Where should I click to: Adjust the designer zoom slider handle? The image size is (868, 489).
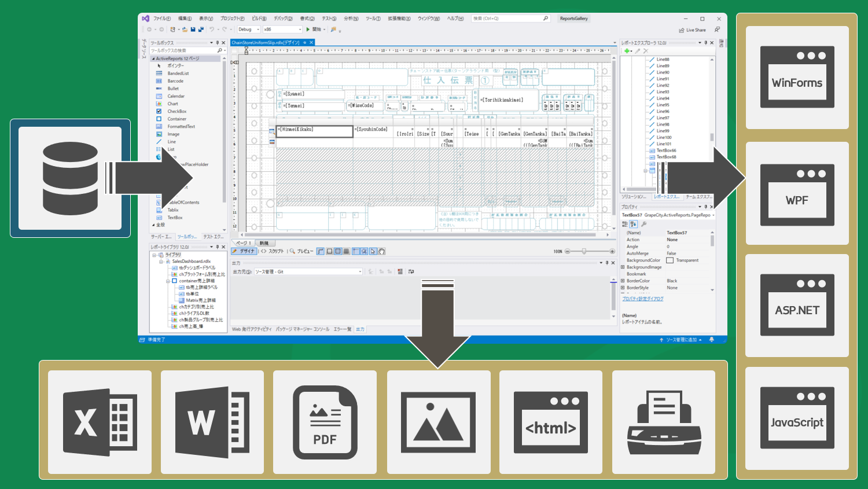tap(584, 252)
